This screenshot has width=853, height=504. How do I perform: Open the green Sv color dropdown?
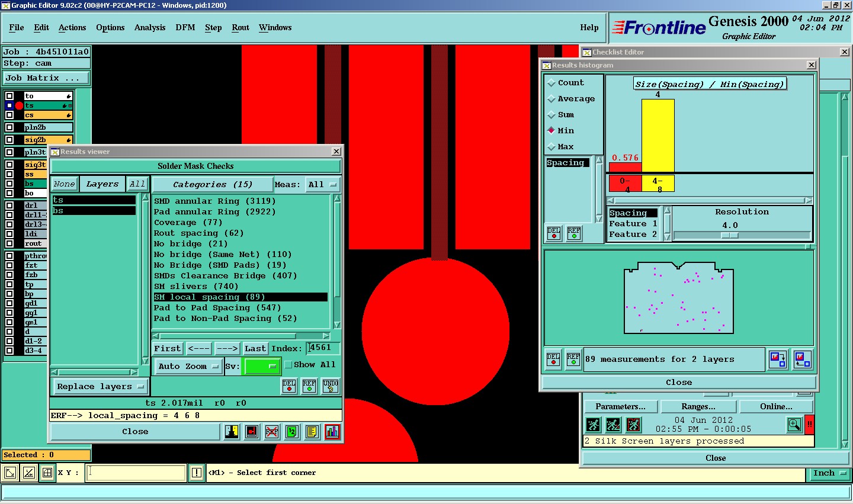click(x=261, y=367)
